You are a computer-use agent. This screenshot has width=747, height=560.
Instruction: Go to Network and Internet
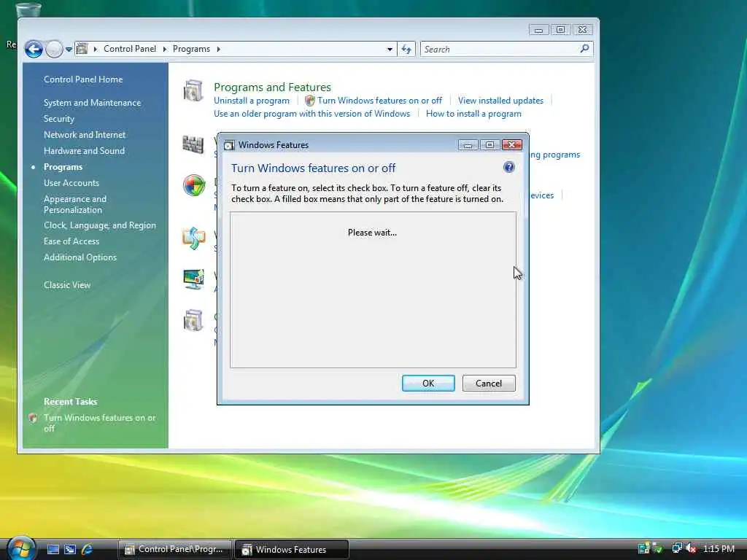tap(85, 135)
